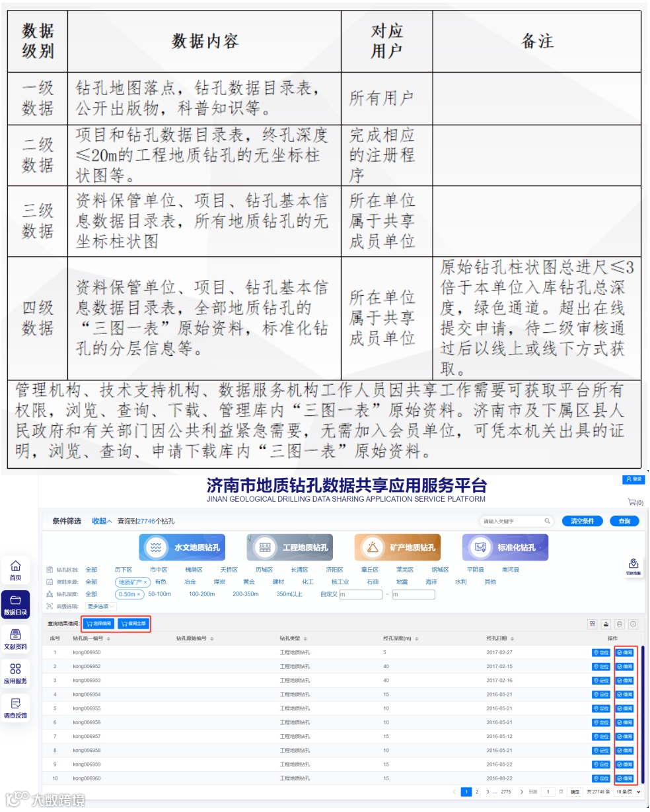Open the shopping cart icon showing (0)
This screenshot has width=650, height=812.
635,502
